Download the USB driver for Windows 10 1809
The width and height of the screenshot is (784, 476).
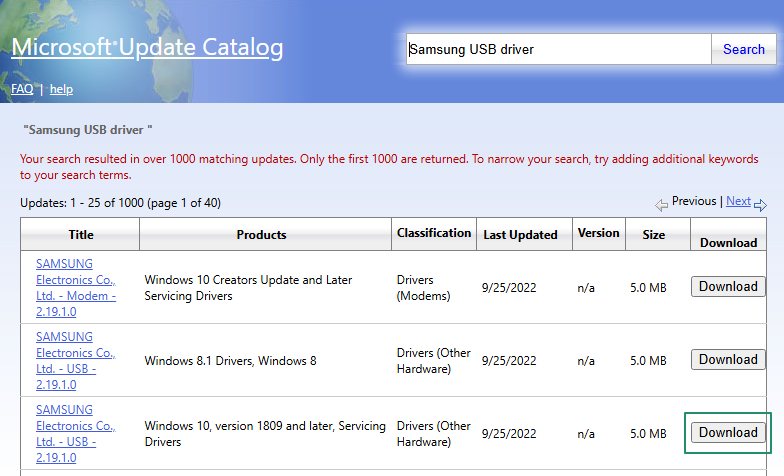click(x=728, y=432)
